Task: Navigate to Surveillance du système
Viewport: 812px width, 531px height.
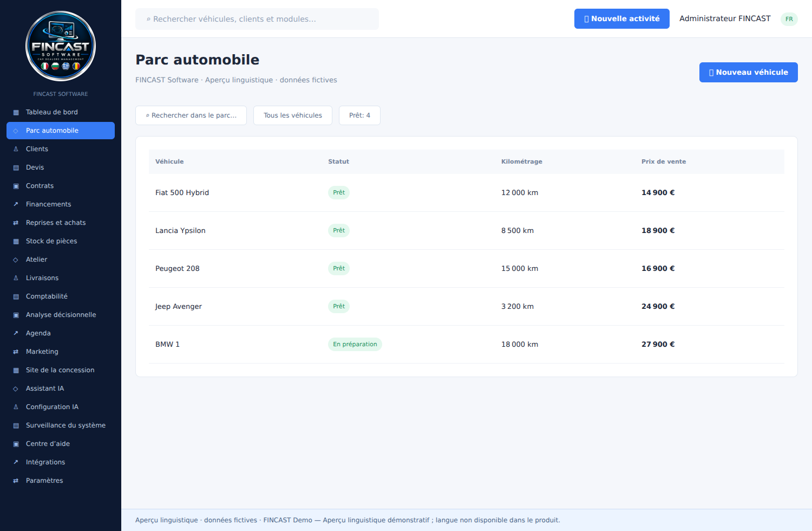Action: pos(61,425)
